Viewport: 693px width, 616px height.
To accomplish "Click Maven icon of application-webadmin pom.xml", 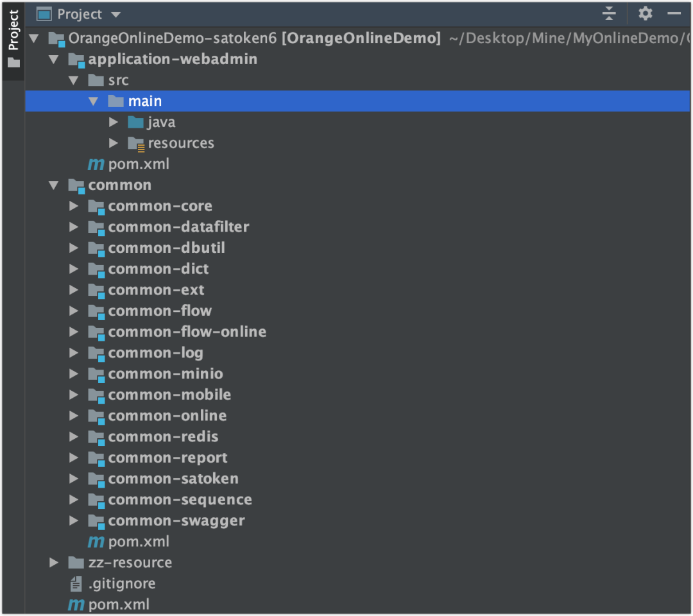I will coord(96,164).
